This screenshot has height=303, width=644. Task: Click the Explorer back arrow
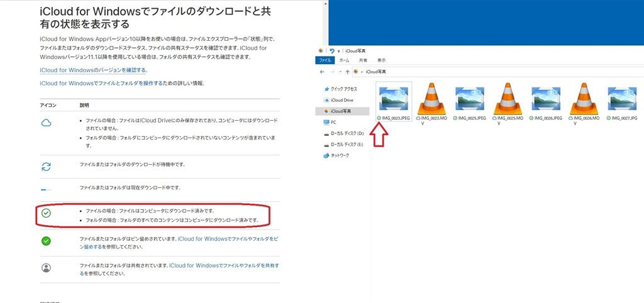click(321, 72)
